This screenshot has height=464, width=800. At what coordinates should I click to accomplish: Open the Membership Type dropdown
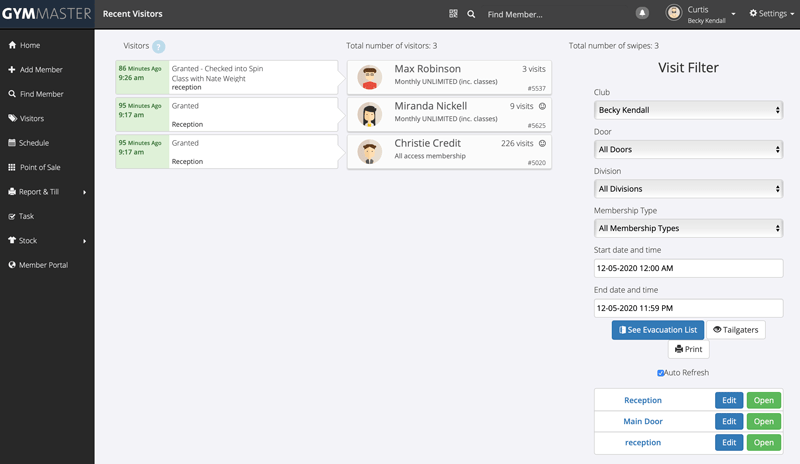[688, 228]
